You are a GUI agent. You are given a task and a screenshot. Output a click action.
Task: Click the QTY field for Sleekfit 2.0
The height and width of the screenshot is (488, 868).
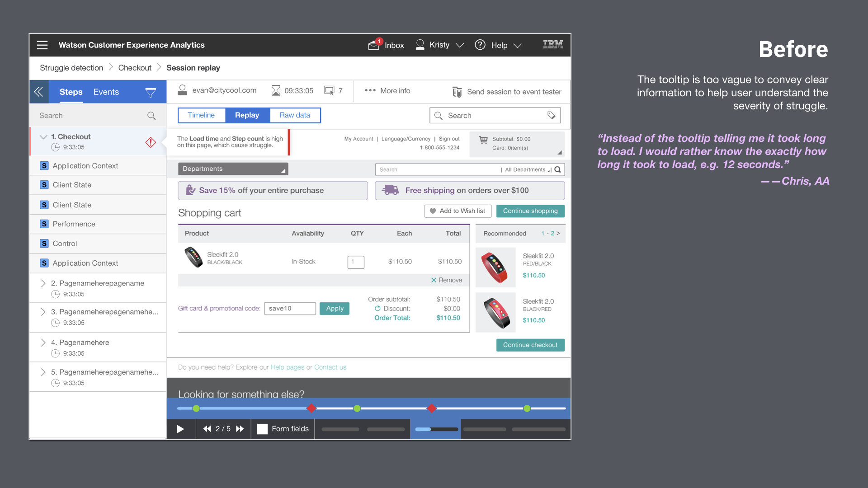pyautogui.click(x=356, y=262)
